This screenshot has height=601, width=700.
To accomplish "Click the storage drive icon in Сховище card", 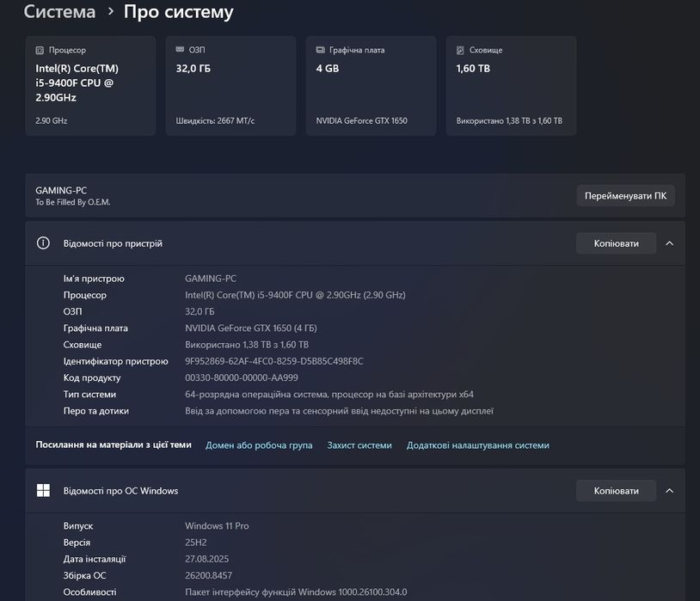I will (x=460, y=50).
